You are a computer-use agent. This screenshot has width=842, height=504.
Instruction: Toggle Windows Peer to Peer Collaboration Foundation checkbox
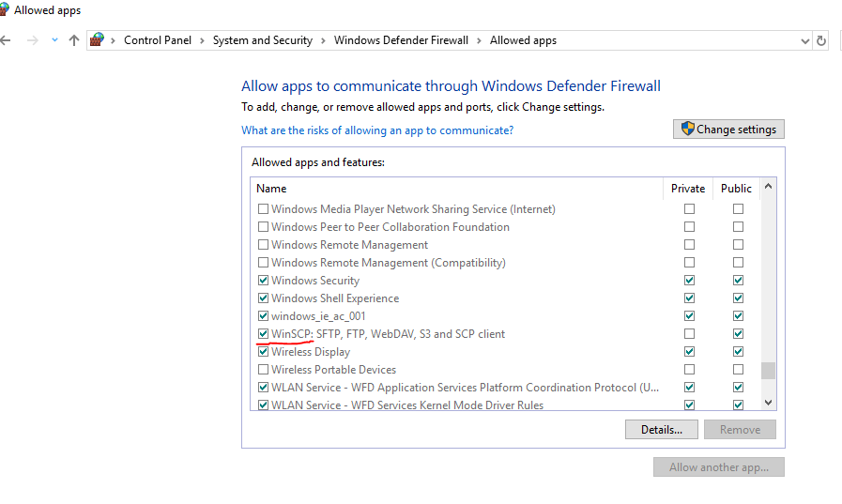coord(263,226)
